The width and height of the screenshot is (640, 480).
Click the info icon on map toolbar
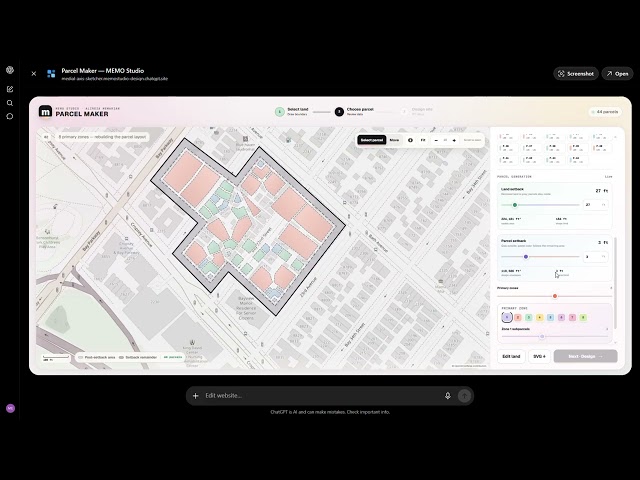[x=410, y=140]
